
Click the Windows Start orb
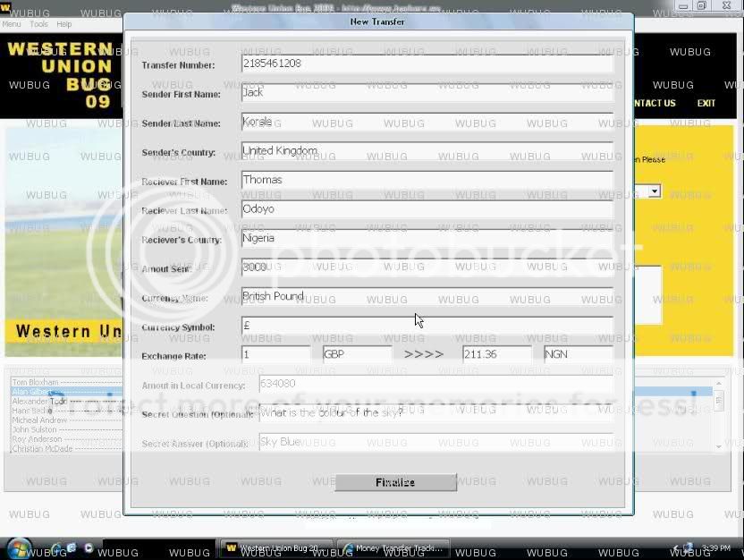(17, 547)
